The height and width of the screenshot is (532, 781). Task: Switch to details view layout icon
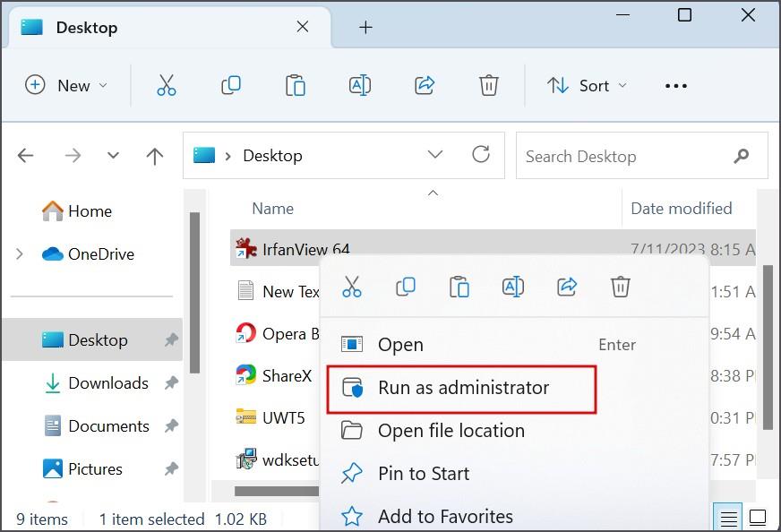pyautogui.click(x=727, y=518)
